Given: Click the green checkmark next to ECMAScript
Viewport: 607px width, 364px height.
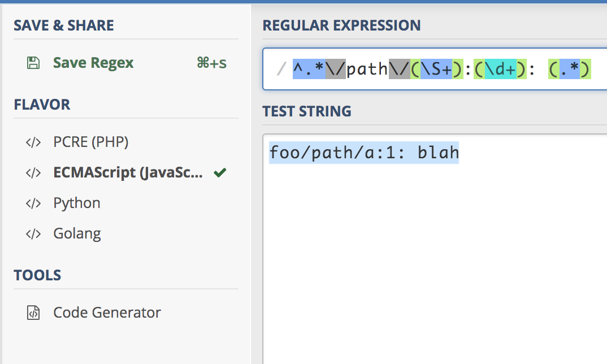Looking at the screenshot, I should click(x=220, y=172).
